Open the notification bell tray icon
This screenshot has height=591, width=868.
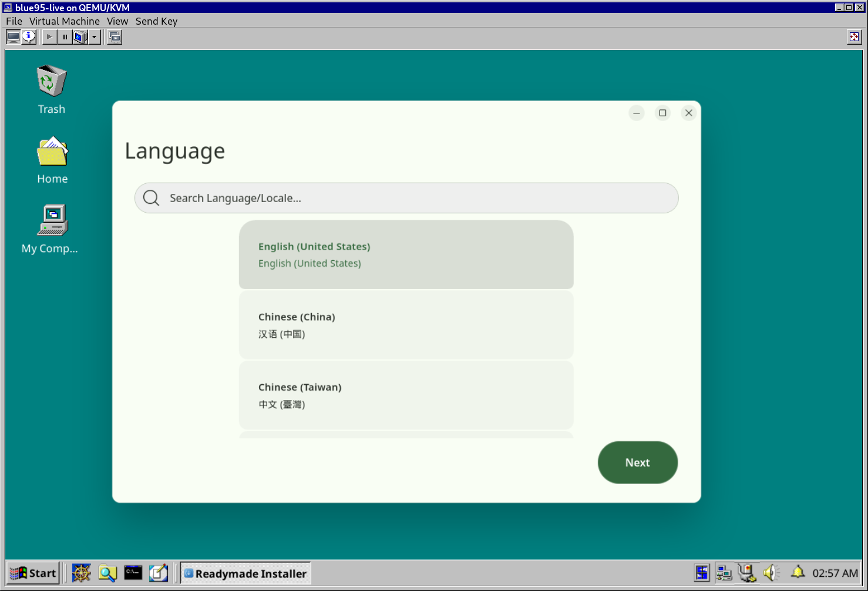(798, 572)
